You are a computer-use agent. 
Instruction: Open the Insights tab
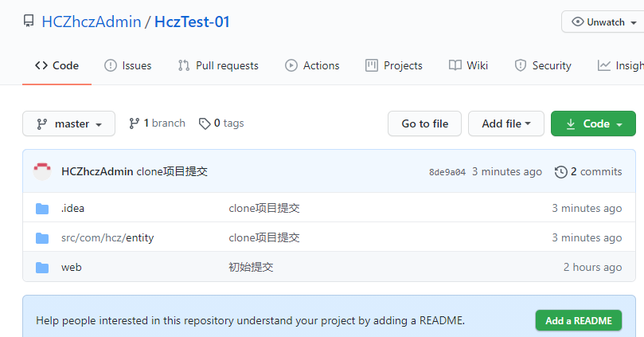[x=621, y=65]
